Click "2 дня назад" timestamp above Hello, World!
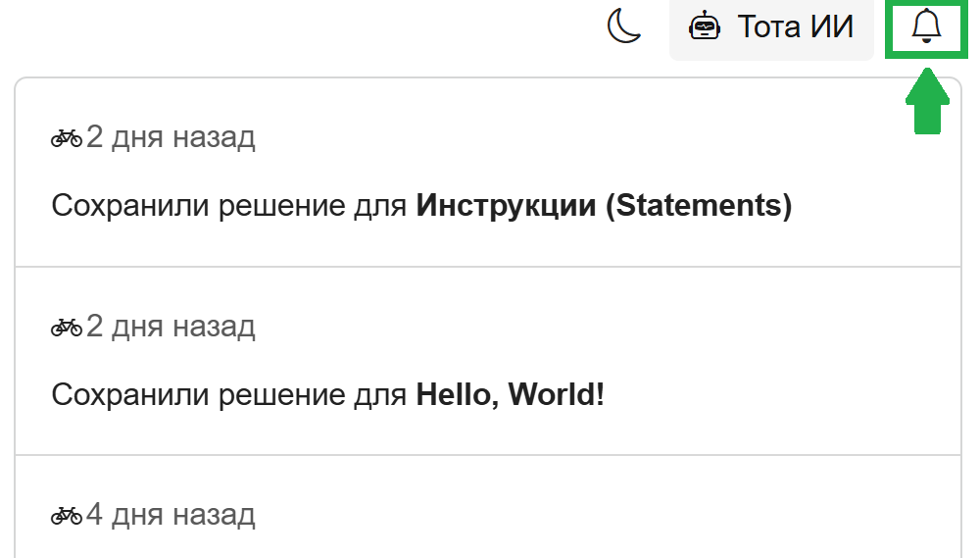Screen dimensions: 980x558 [x=171, y=326]
